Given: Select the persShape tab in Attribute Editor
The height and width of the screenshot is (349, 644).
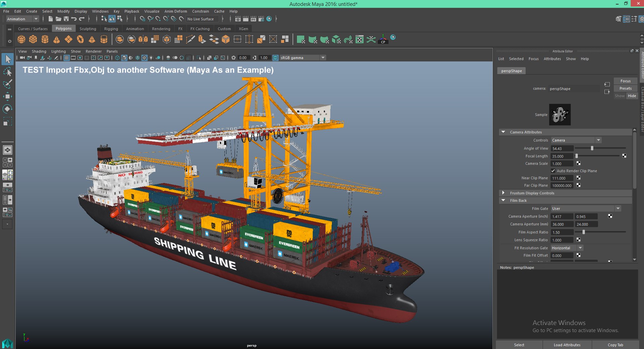Looking at the screenshot, I should click(x=512, y=71).
